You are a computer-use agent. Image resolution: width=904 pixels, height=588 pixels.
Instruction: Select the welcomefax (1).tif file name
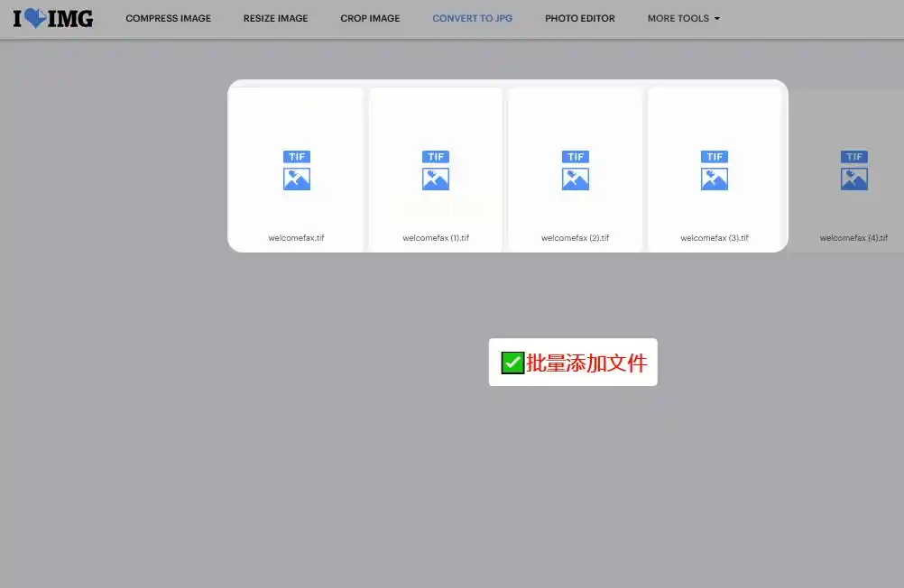pos(436,237)
